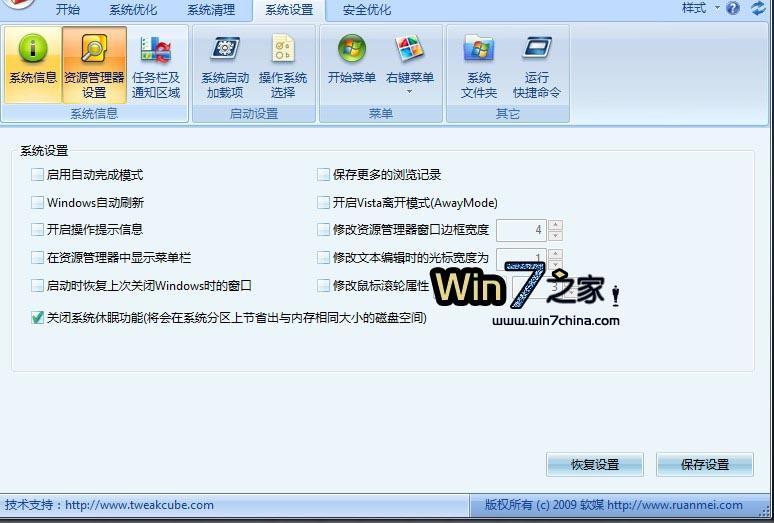This screenshot has height=523, width=774.
Task: Expand the 右键菜单 dropdown arrow
Action: click(x=409, y=92)
